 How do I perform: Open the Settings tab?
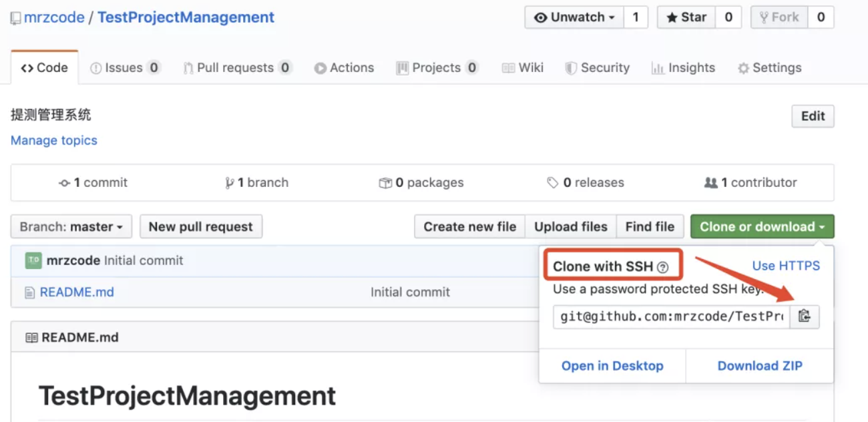(769, 67)
